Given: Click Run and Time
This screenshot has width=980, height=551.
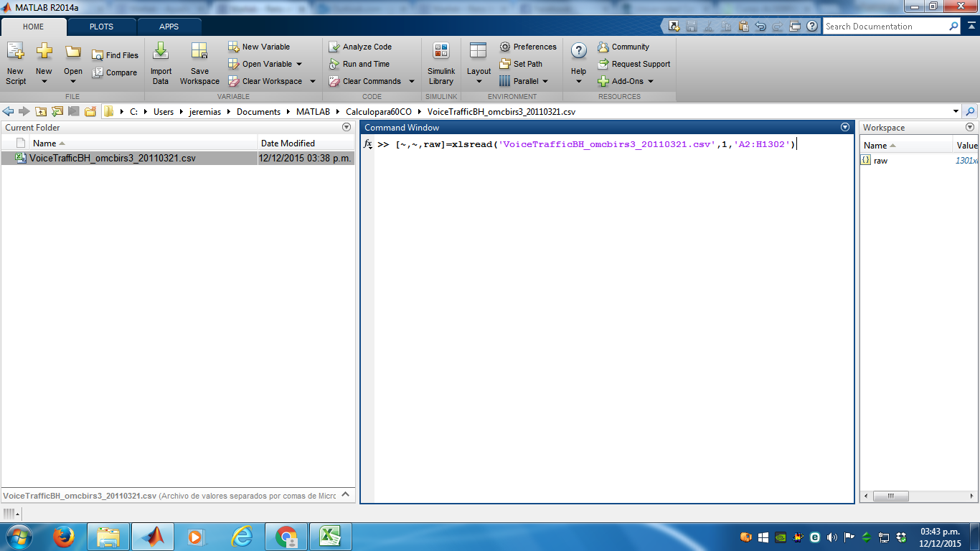Looking at the screenshot, I should [x=359, y=64].
